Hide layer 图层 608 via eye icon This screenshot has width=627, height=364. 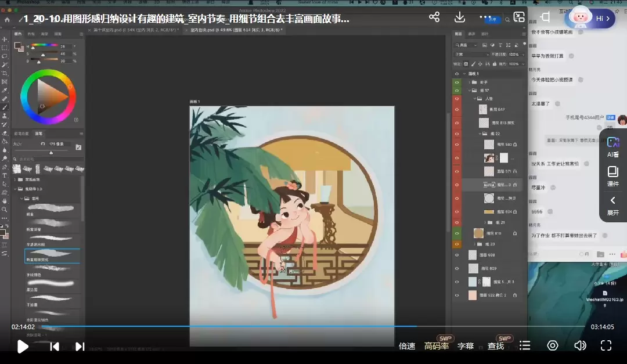[457, 255]
